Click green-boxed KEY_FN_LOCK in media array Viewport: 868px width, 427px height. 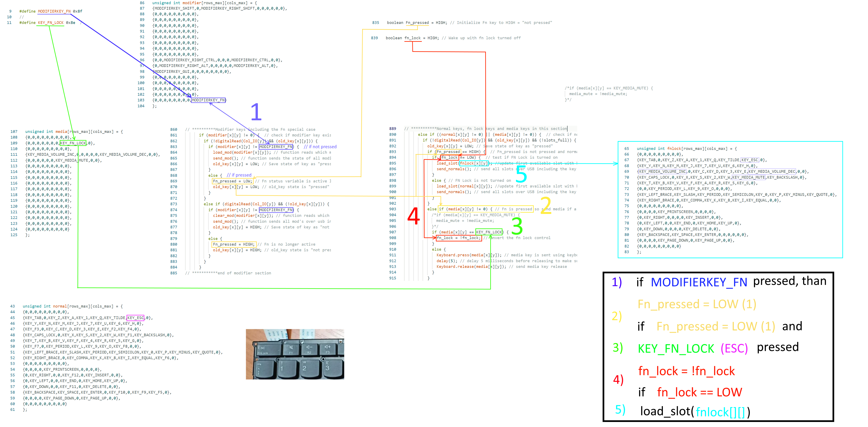tap(73, 143)
